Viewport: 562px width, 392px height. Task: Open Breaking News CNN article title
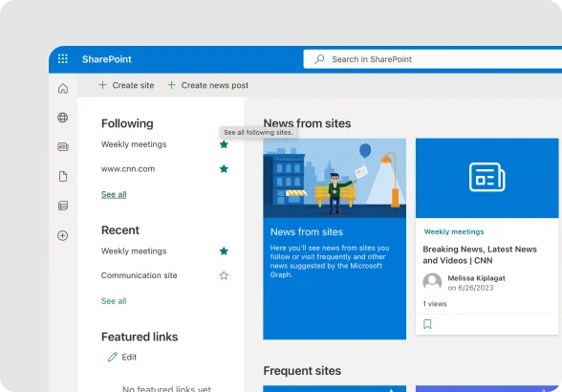coord(480,254)
